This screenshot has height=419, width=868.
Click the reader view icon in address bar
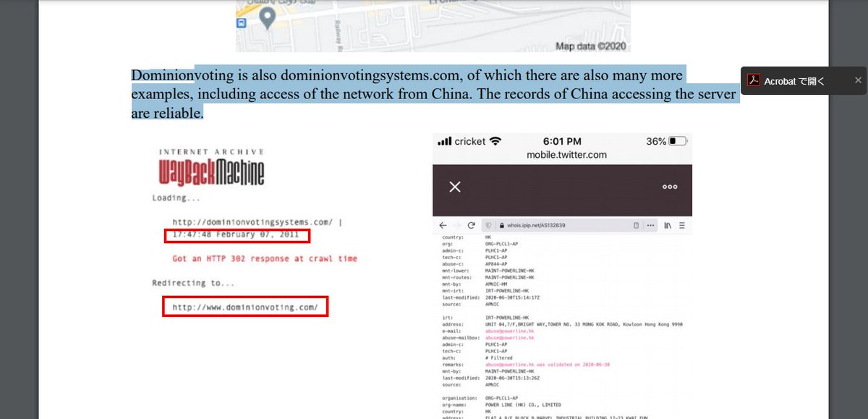pos(636,226)
